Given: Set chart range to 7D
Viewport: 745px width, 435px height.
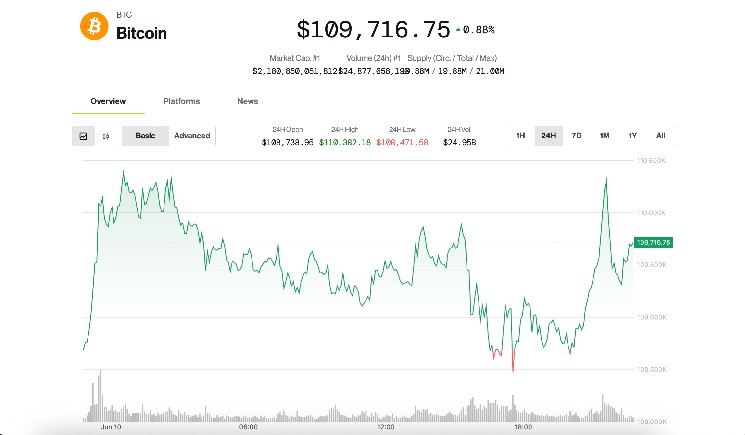Looking at the screenshot, I should click(576, 136).
